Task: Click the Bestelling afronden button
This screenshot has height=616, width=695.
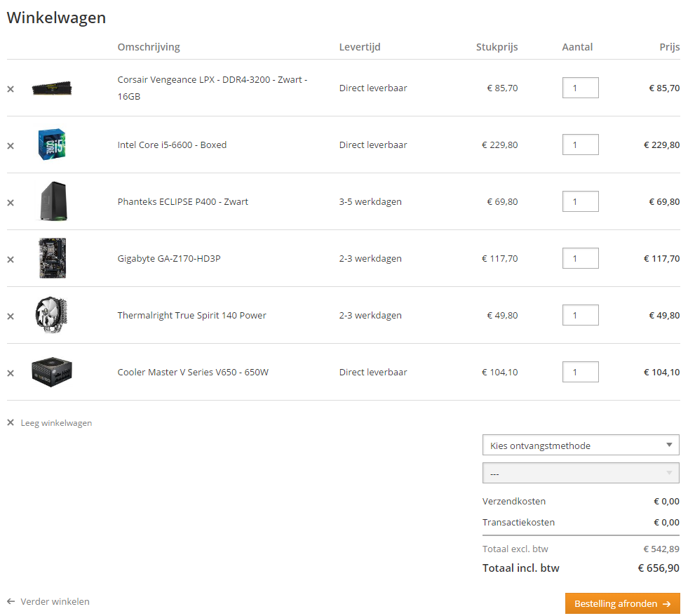Action: [622, 603]
